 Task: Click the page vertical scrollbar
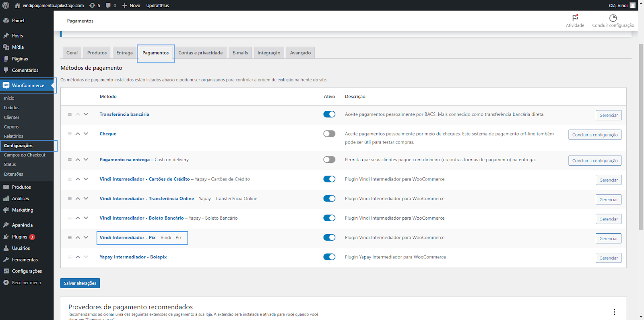[641, 137]
